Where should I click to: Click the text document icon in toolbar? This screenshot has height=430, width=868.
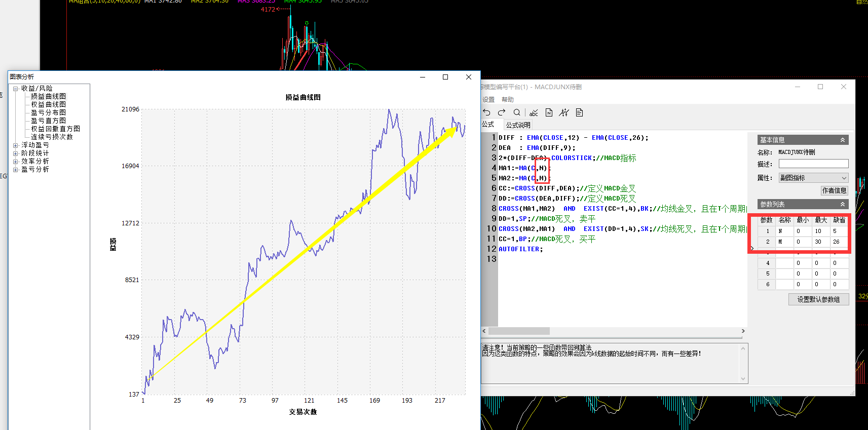pos(580,112)
